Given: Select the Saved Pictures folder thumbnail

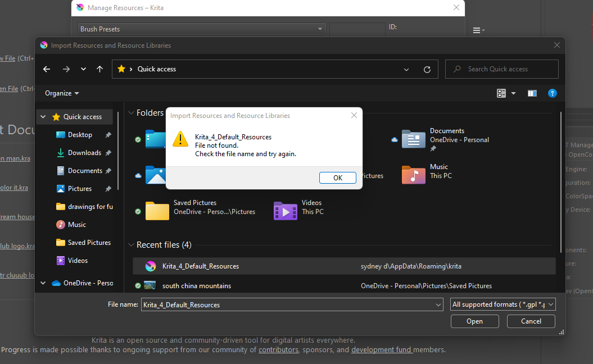Looking at the screenshot, I should coord(157,211).
